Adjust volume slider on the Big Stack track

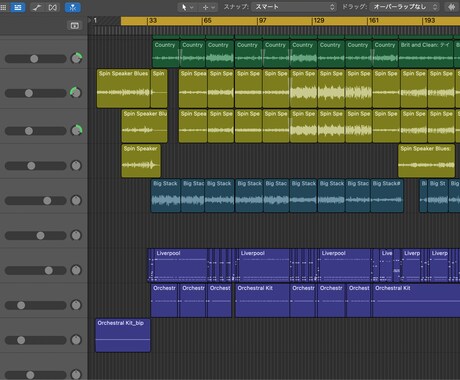(x=35, y=201)
